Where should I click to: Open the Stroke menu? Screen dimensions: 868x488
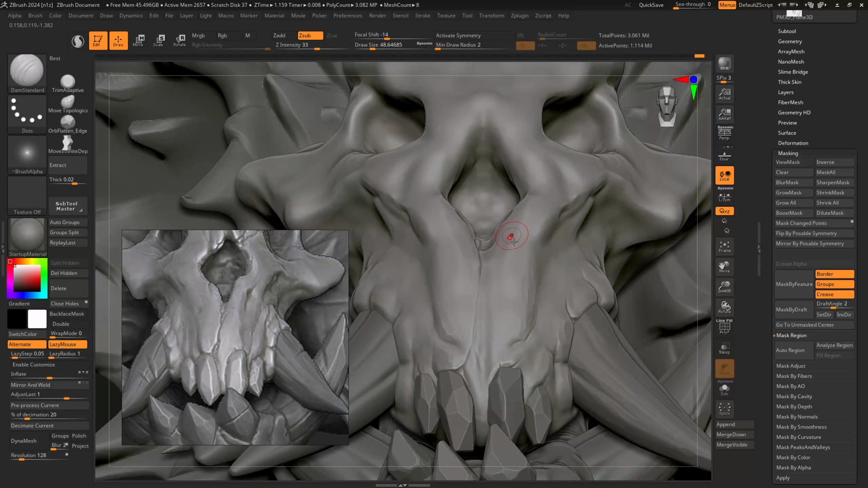pyautogui.click(x=422, y=16)
